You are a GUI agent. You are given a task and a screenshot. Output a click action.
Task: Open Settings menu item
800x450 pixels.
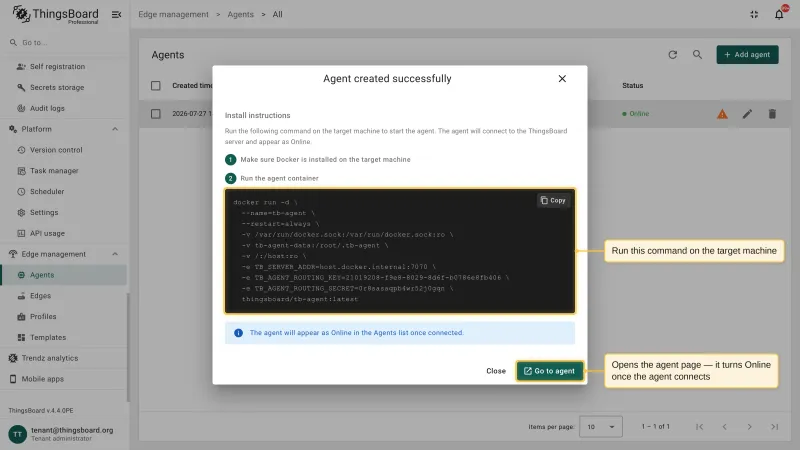click(64, 212)
